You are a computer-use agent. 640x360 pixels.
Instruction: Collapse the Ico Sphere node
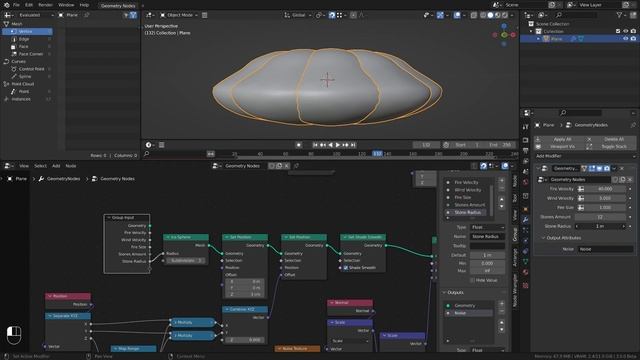[168, 237]
